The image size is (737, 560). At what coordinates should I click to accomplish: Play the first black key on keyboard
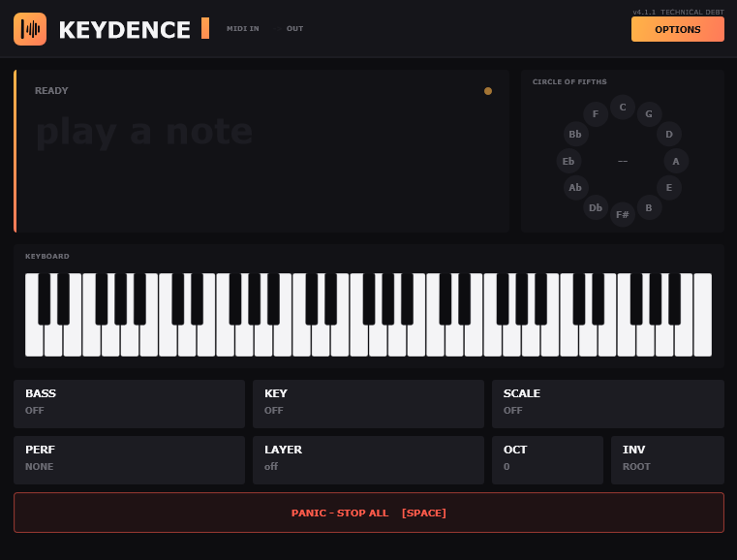tap(45, 299)
